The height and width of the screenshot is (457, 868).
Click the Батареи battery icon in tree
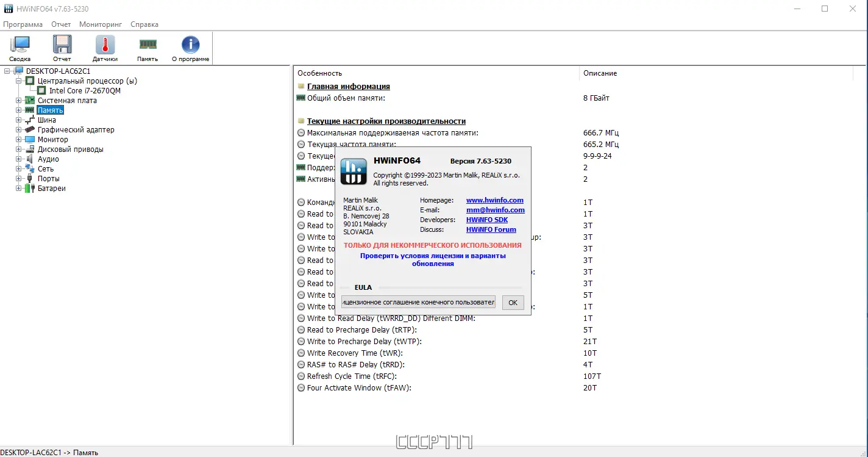pyautogui.click(x=30, y=189)
